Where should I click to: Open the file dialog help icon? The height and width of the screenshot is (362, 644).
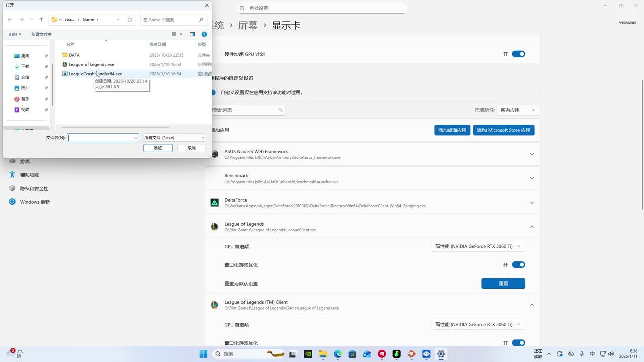[x=204, y=34]
